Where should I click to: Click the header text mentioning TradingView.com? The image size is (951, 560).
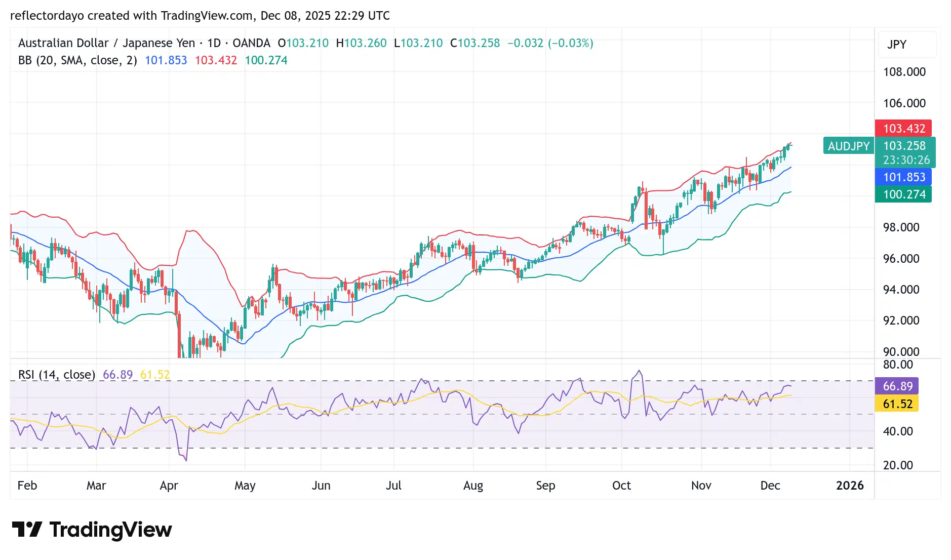200,16
